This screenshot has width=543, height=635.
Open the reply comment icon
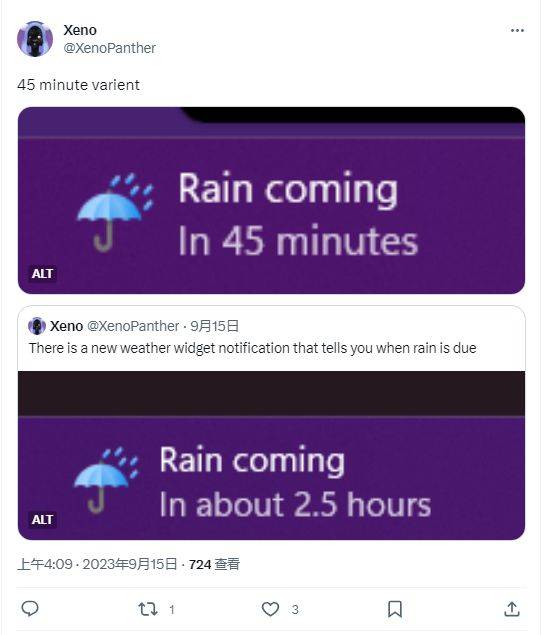click(30, 609)
